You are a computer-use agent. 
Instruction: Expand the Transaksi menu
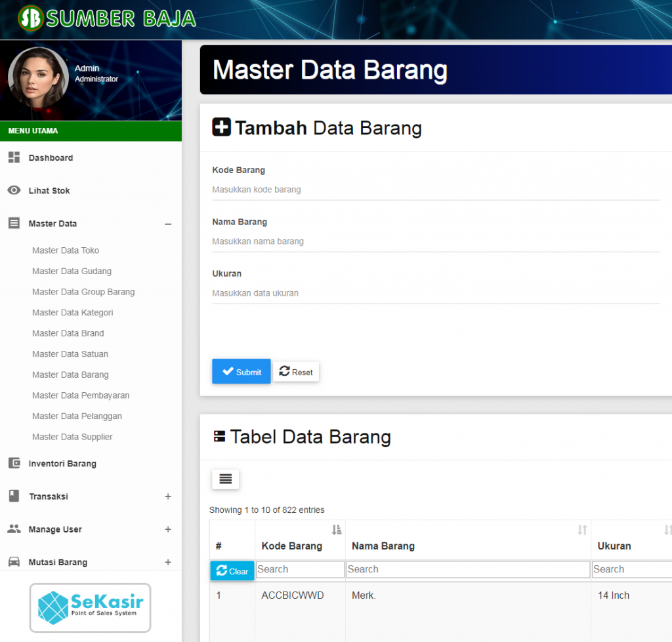click(x=168, y=496)
